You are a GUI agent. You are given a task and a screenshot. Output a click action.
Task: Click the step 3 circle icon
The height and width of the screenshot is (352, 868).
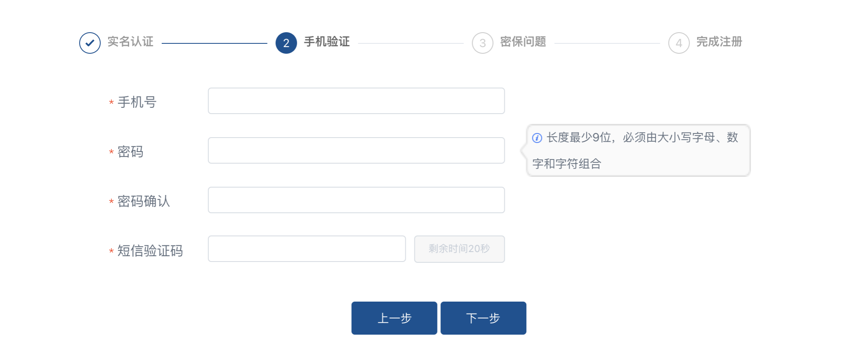[x=482, y=43]
